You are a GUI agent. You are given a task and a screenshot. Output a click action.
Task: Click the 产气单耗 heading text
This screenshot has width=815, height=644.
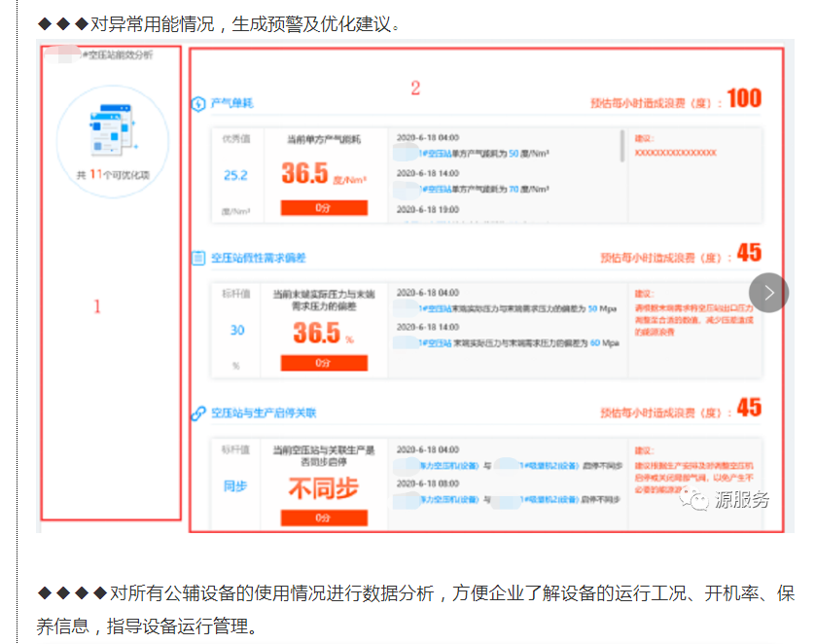point(231,102)
